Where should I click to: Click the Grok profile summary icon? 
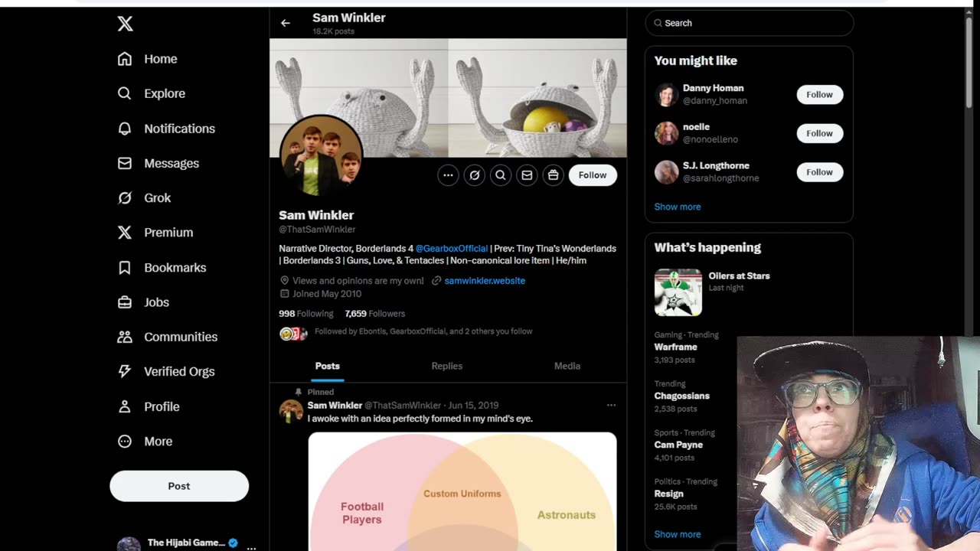coord(475,175)
